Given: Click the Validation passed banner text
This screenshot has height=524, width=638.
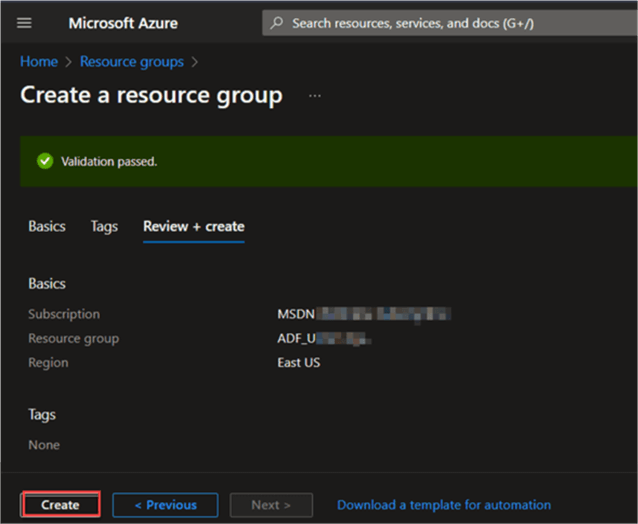Looking at the screenshot, I should (109, 161).
